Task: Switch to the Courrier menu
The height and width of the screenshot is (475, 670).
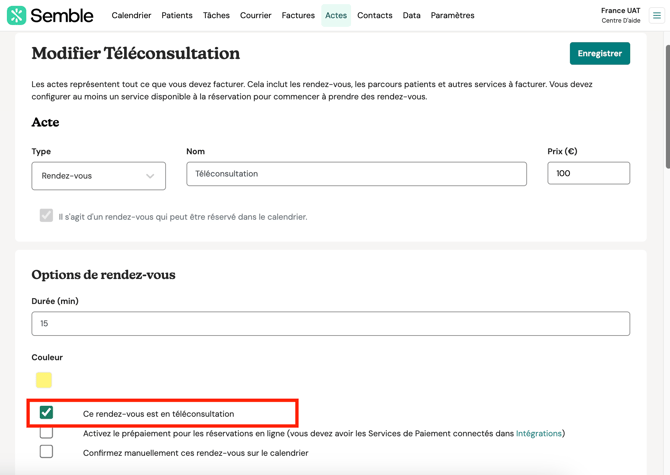Action: click(x=255, y=16)
